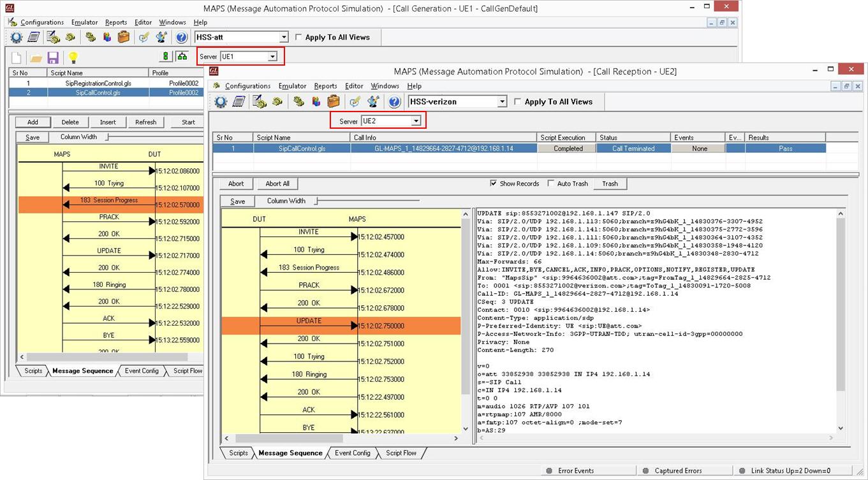The height and width of the screenshot is (480, 868).
Task: Select the 183 Session Progress row in the UE1 sequence
Action: tap(111, 205)
